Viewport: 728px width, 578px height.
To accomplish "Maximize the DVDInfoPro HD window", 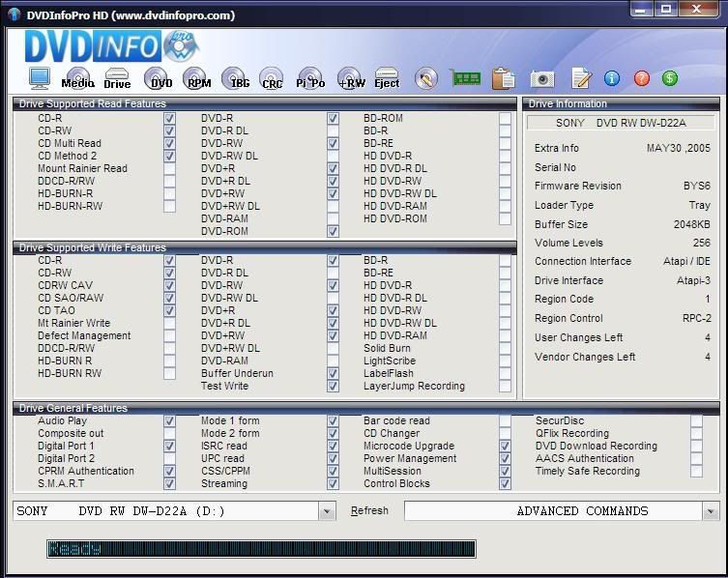I will pos(666,10).
